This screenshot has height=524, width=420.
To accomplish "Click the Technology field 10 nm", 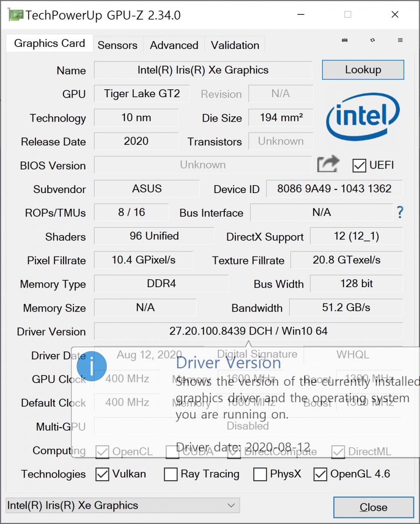I will tap(136, 118).
